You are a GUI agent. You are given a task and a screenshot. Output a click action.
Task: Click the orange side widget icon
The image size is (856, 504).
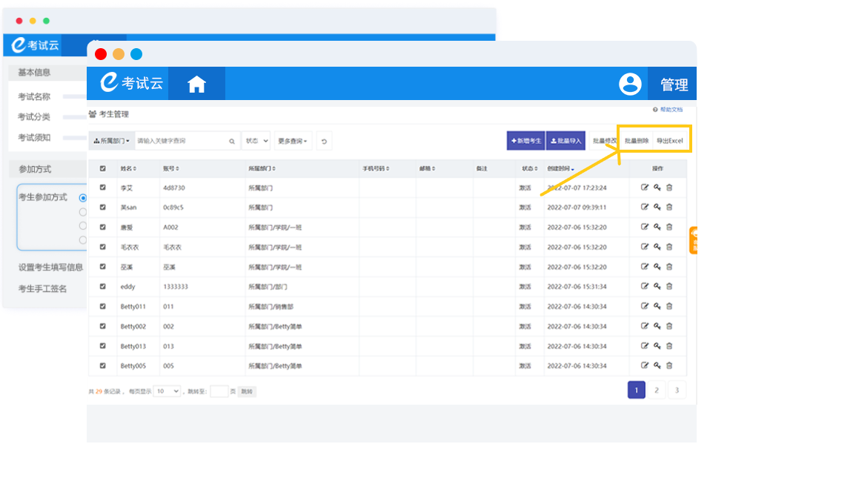(x=694, y=240)
